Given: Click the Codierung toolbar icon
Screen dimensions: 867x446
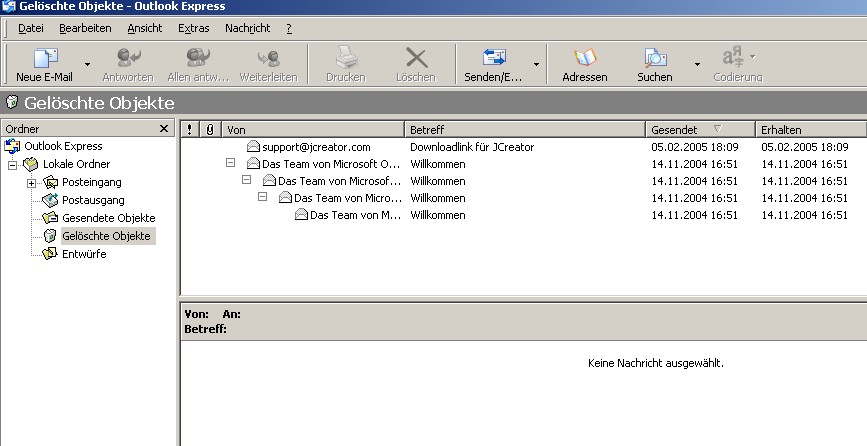Looking at the screenshot, I should [733, 57].
